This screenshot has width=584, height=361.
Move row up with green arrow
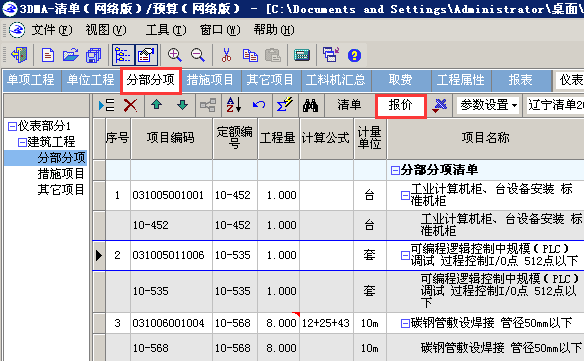tap(156, 105)
